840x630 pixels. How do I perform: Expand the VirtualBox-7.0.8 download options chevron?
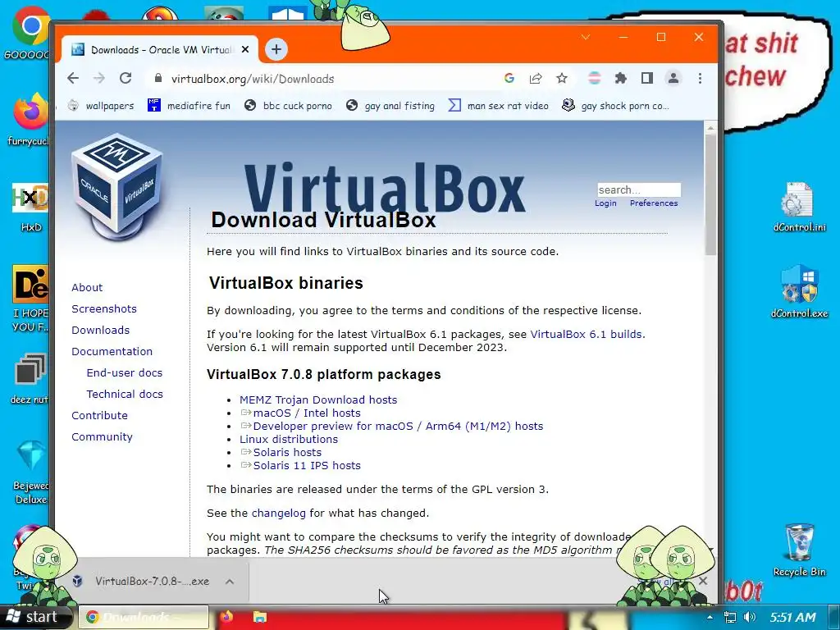click(x=230, y=582)
